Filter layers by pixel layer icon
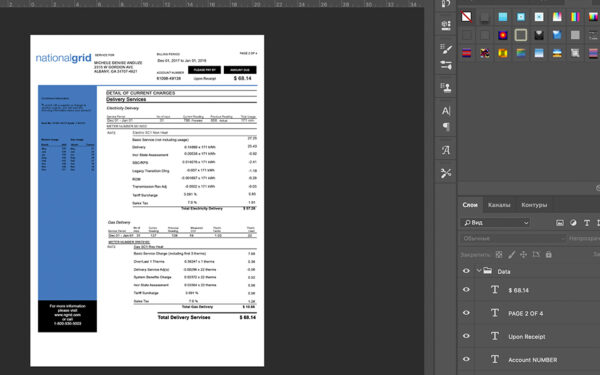 [560, 223]
